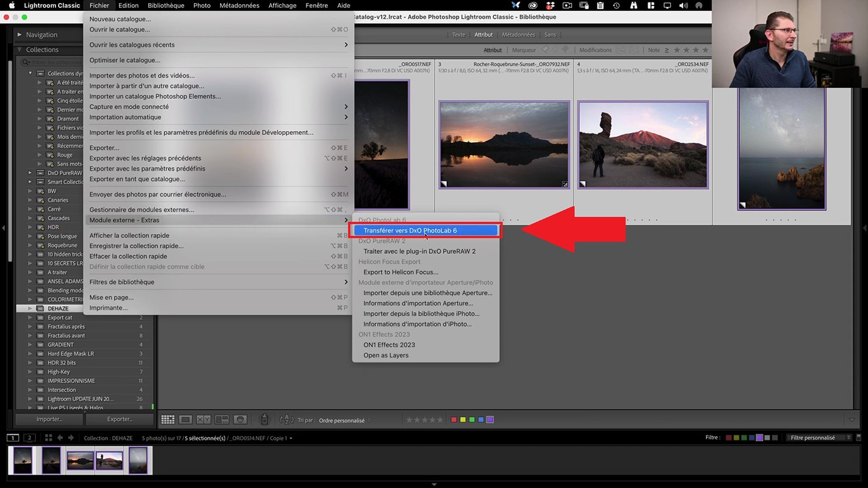This screenshot has height=488, width=868.
Task: Open filmstrip grid shortcut icon
Action: click(48, 438)
